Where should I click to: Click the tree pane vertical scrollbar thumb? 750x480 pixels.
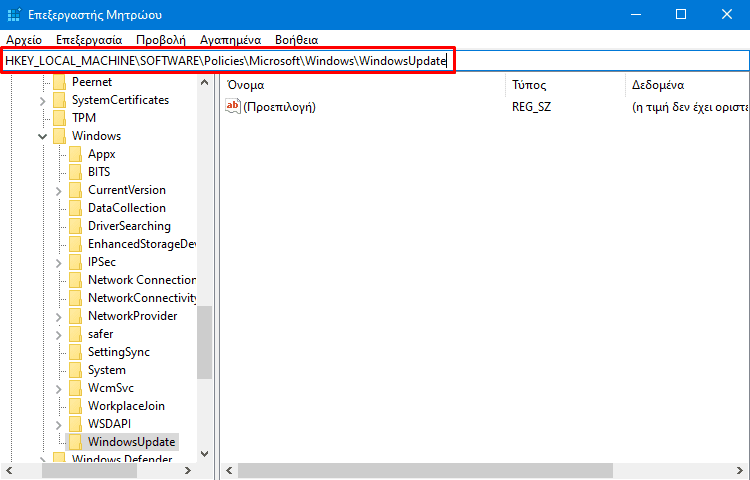(205, 343)
